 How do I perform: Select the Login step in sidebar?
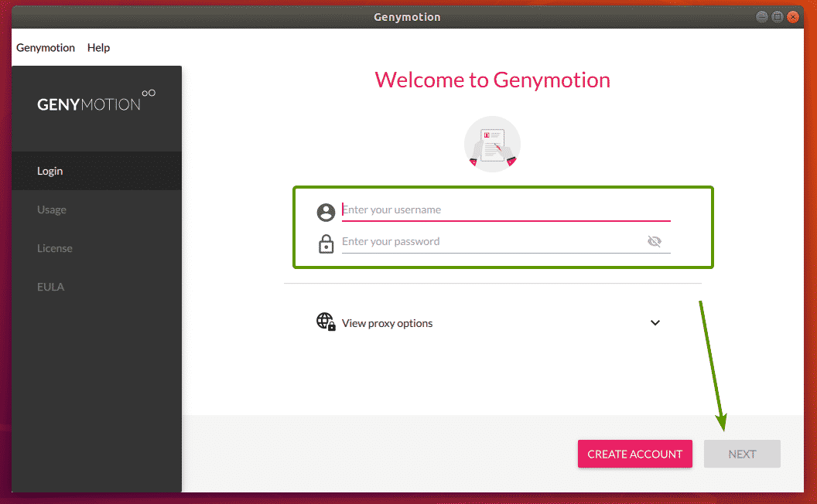coord(50,171)
